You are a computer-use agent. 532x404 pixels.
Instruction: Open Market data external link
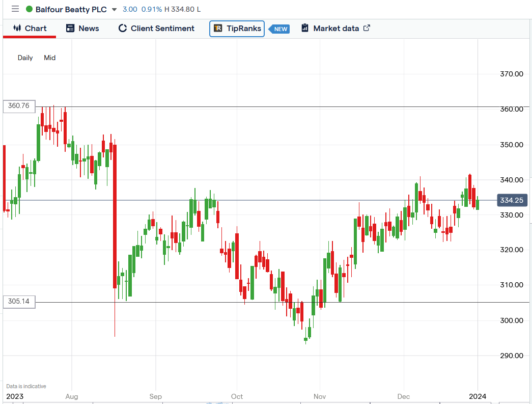pyautogui.click(x=336, y=29)
